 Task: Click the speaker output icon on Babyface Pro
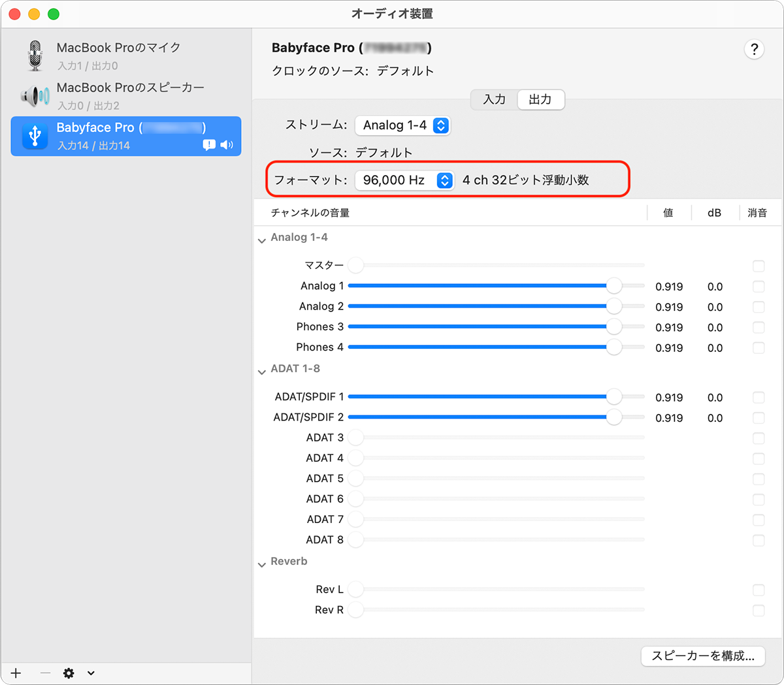[227, 145]
